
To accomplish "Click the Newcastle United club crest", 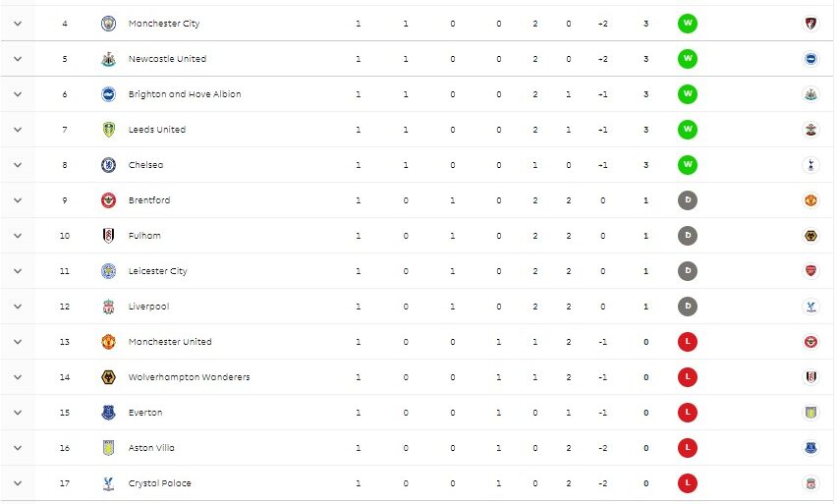I will 108,59.
